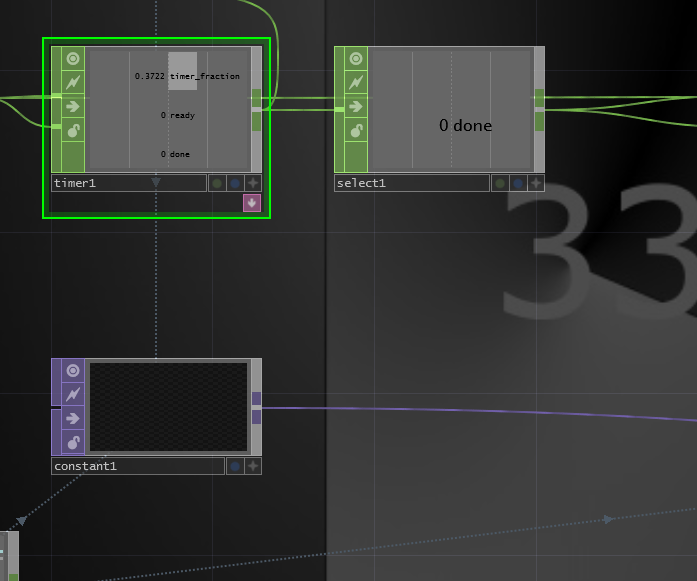Bypass timer1 using its arrow flag
This screenshot has width=697, height=581.
(x=73, y=106)
